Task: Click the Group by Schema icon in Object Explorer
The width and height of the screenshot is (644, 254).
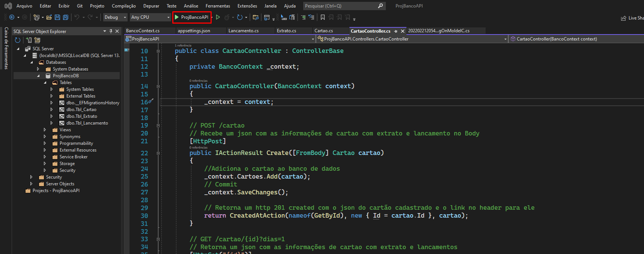Action: 37,40
